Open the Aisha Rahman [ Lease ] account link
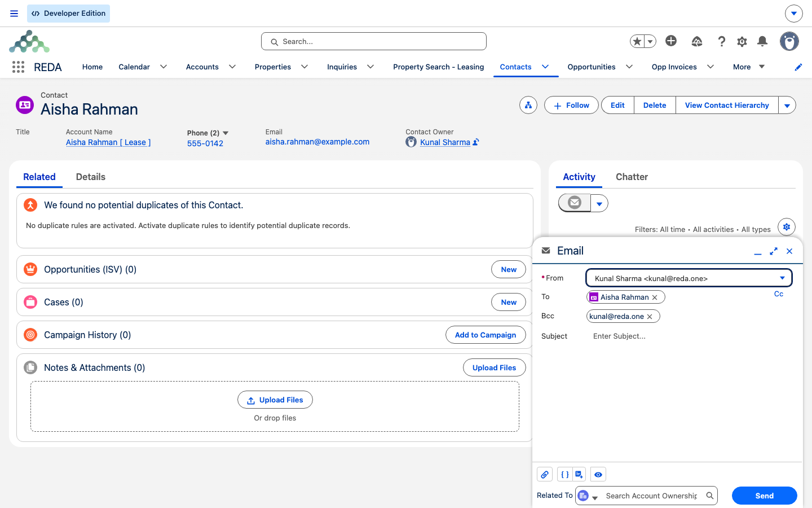The image size is (812, 508). (x=108, y=142)
